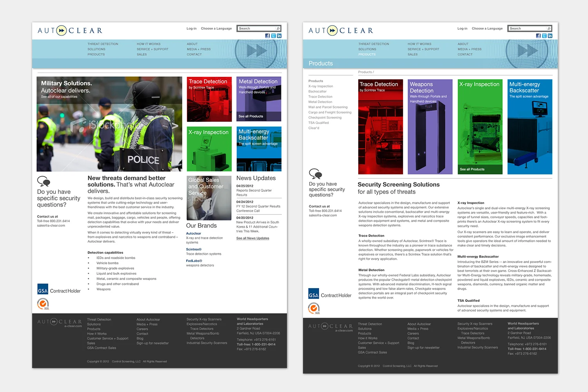This screenshot has width=588, height=392.
Task: Open Choose a Language on left page
Action: click(x=216, y=29)
